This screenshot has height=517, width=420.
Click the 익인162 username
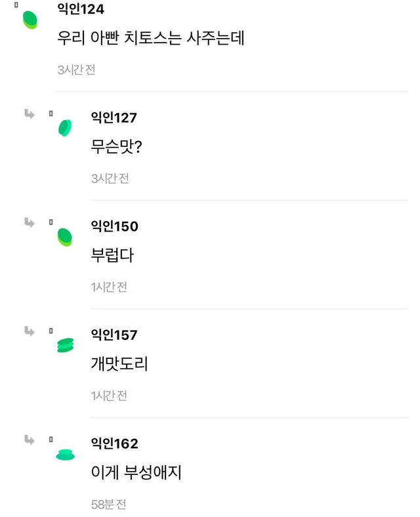(114, 444)
